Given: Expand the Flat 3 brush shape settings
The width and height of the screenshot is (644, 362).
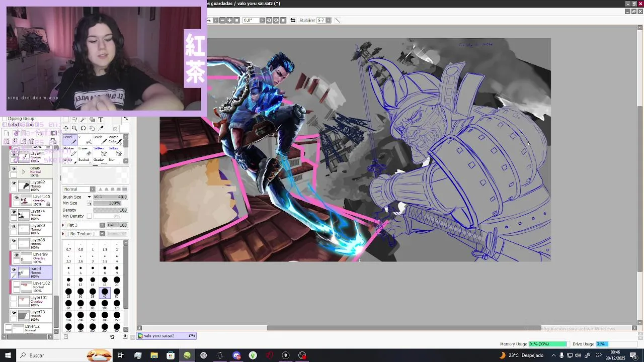Looking at the screenshot, I should 63,225.
